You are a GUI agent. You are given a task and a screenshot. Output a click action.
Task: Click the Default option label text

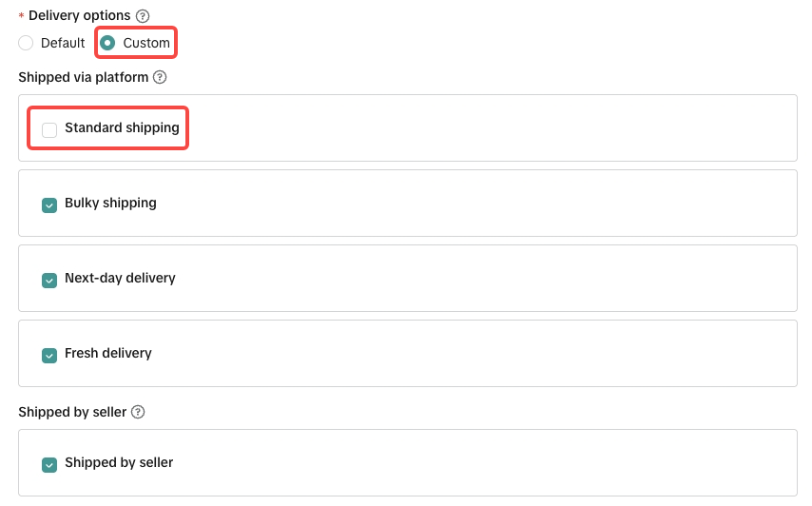point(63,43)
